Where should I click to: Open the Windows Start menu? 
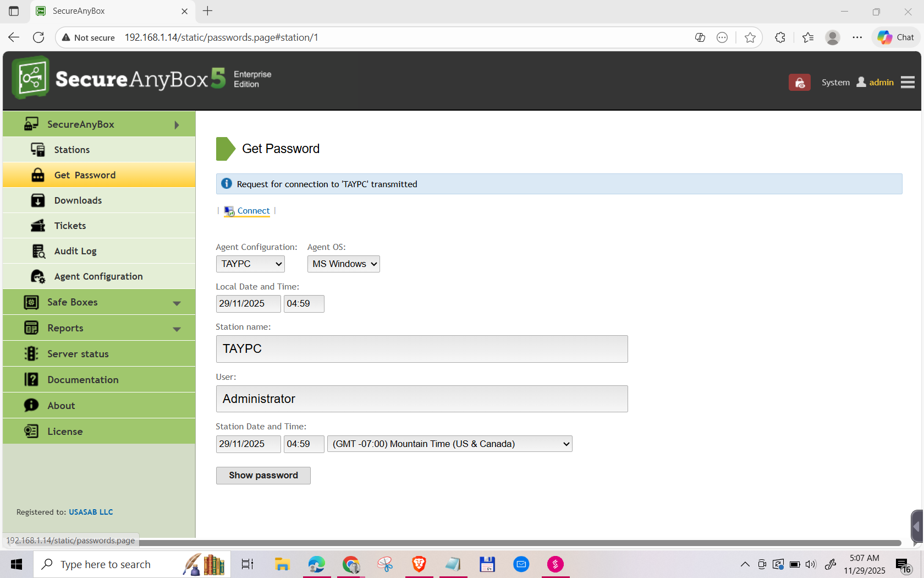pyautogui.click(x=16, y=564)
